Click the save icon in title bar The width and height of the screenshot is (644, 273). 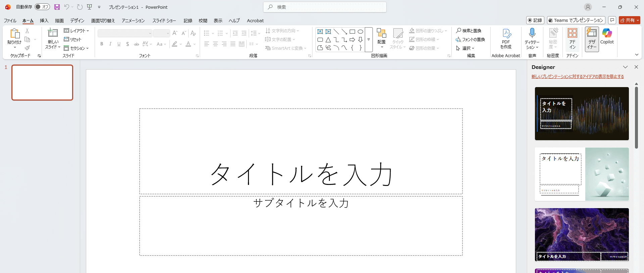57,7
